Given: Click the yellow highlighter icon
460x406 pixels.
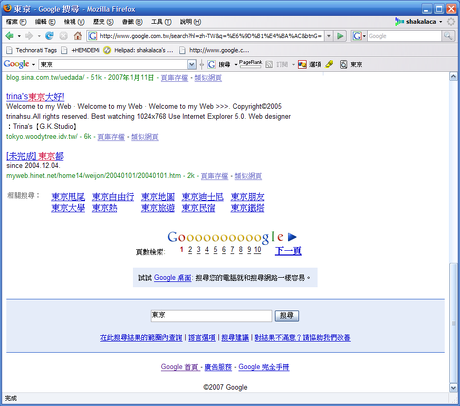Looking at the screenshot, I should (x=329, y=64).
